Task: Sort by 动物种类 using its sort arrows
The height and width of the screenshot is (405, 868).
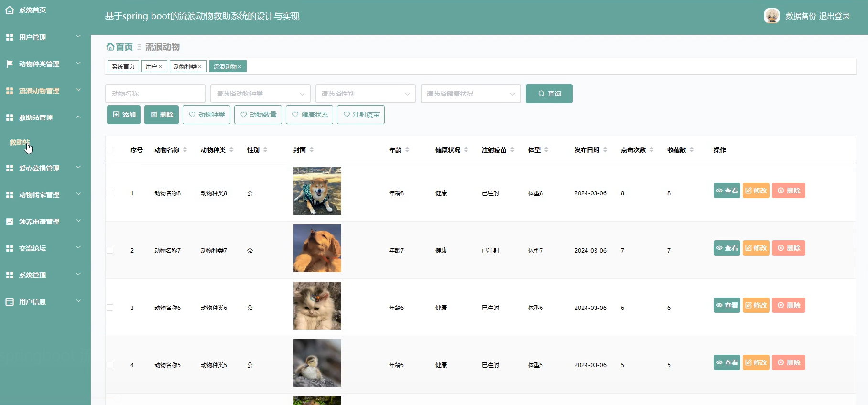Action: (231, 149)
